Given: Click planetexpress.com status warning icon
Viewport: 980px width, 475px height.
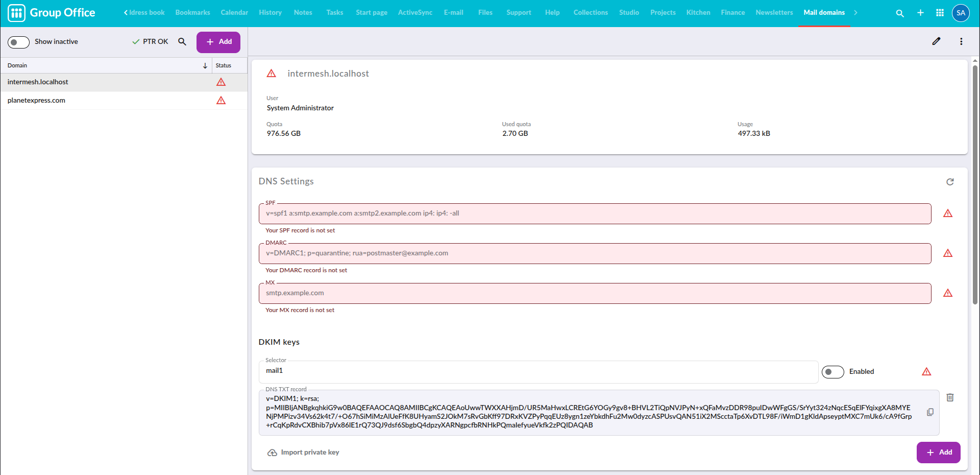Looking at the screenshot, I should [221, 101].
